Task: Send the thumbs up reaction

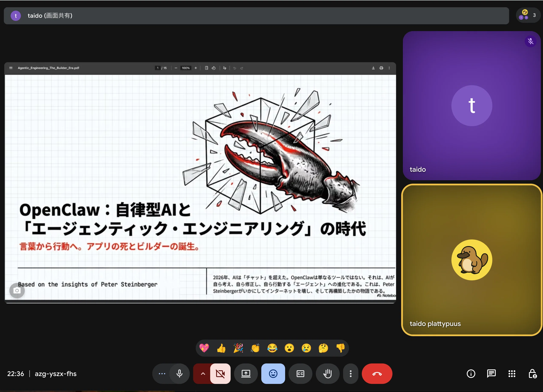Action: pos(221,348)
